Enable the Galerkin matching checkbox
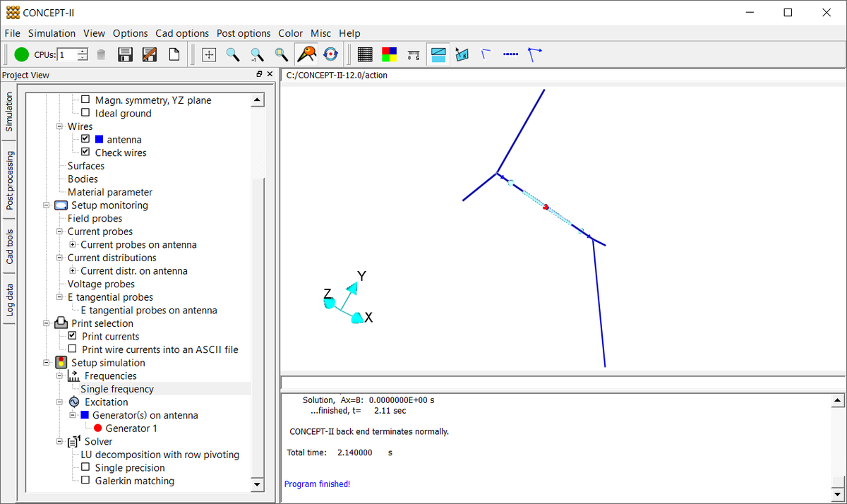847x504 pixels. click(85, 481)
